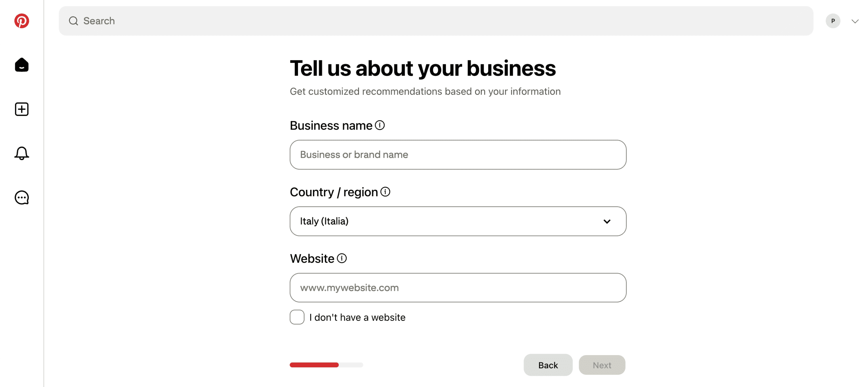Open the Pinterest home logo
868x387 pixels.
coord(21,21)
